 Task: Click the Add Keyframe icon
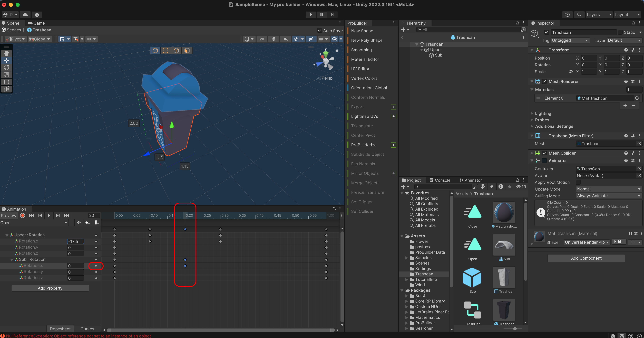[x=87, y=223]
